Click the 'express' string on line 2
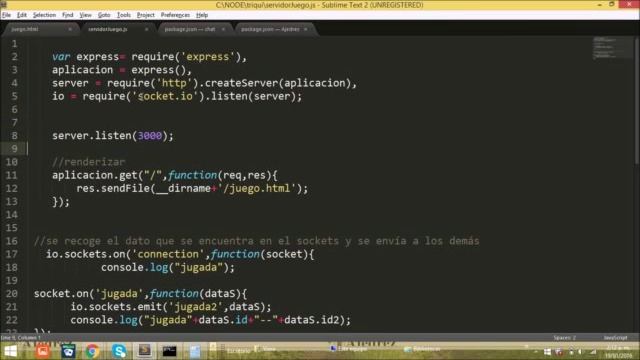The width and height of the screenshot is (640, 360). pos(208,57)
